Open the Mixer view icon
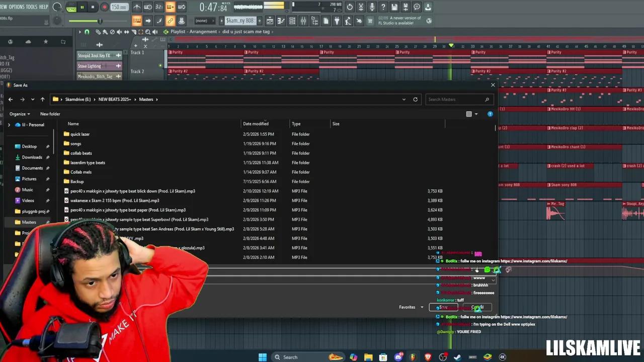Viewport: 644px width, 362px height. (303, 21)
